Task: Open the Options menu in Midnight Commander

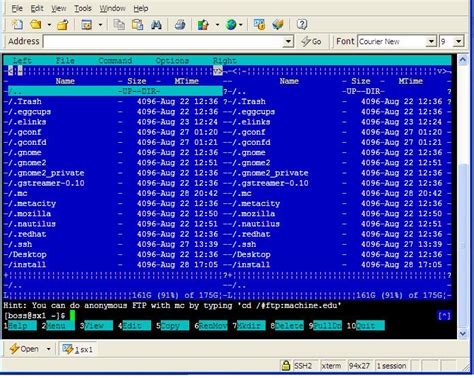Action: tap(172, 61)
